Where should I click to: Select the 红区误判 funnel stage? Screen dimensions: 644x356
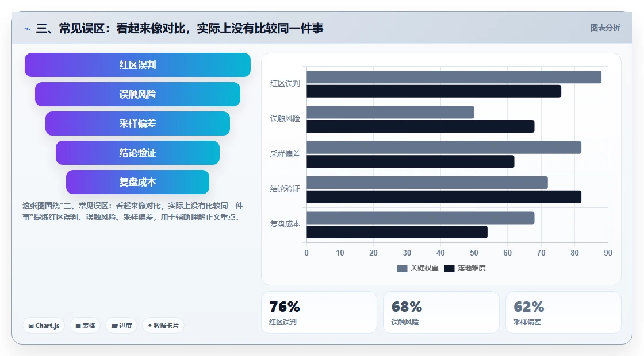(137, 65)
